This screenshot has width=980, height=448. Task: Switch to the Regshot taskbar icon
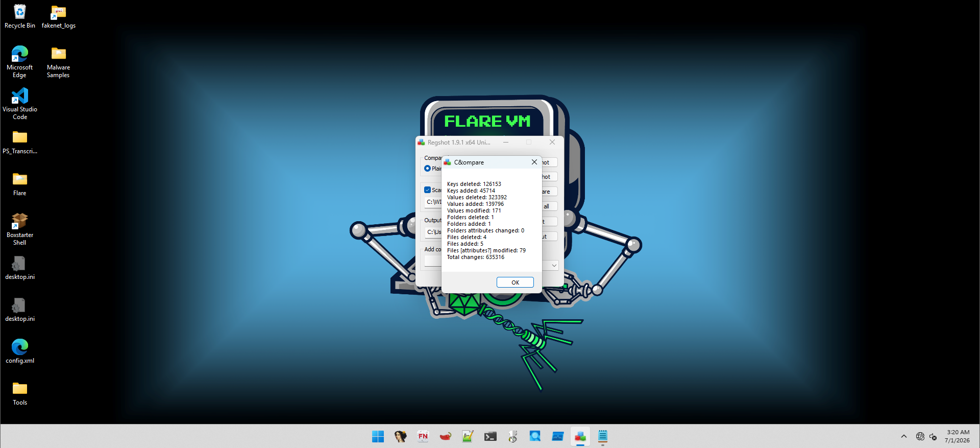pyautogui.click(x=580, y=436)
